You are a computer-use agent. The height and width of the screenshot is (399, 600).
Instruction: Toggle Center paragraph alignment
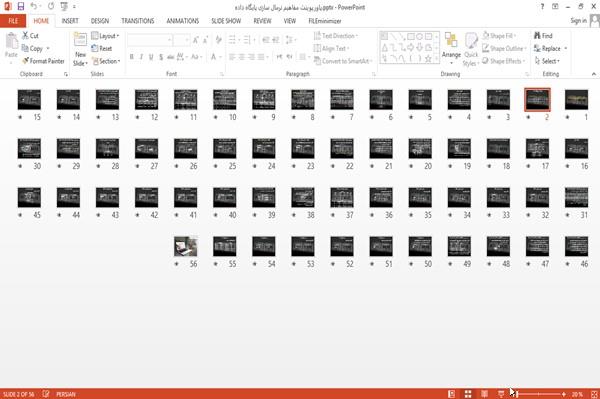[x=241, y=57]
